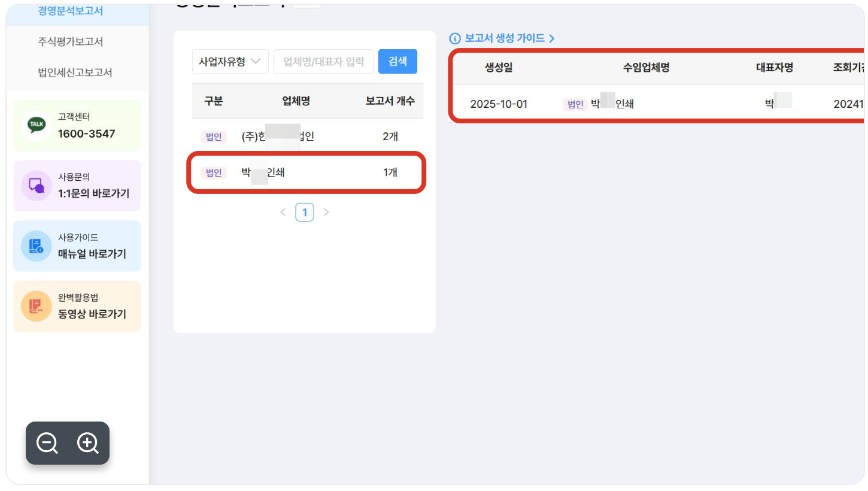
Task: Click the 검색 search button
Action: coord(397,61)
